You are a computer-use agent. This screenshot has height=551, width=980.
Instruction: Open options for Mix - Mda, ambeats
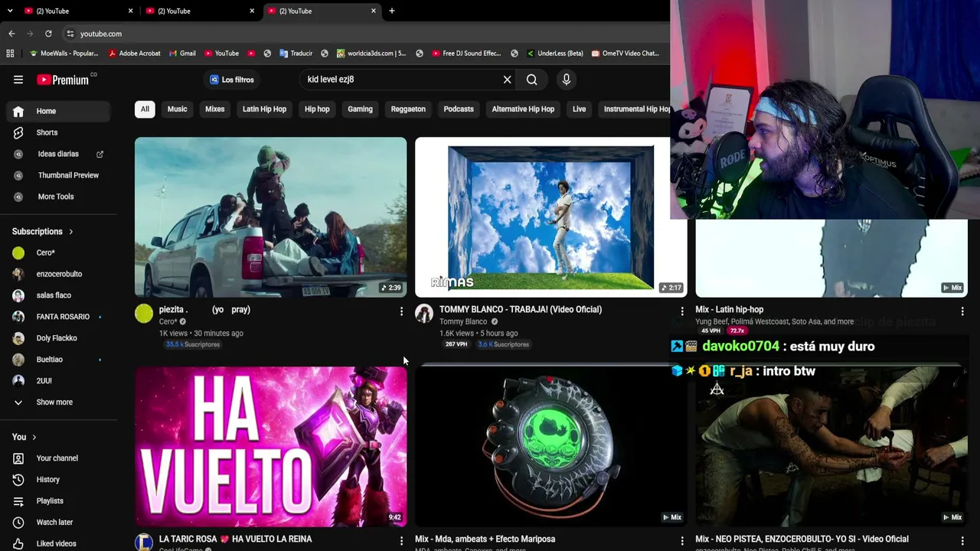coord(682,541)
